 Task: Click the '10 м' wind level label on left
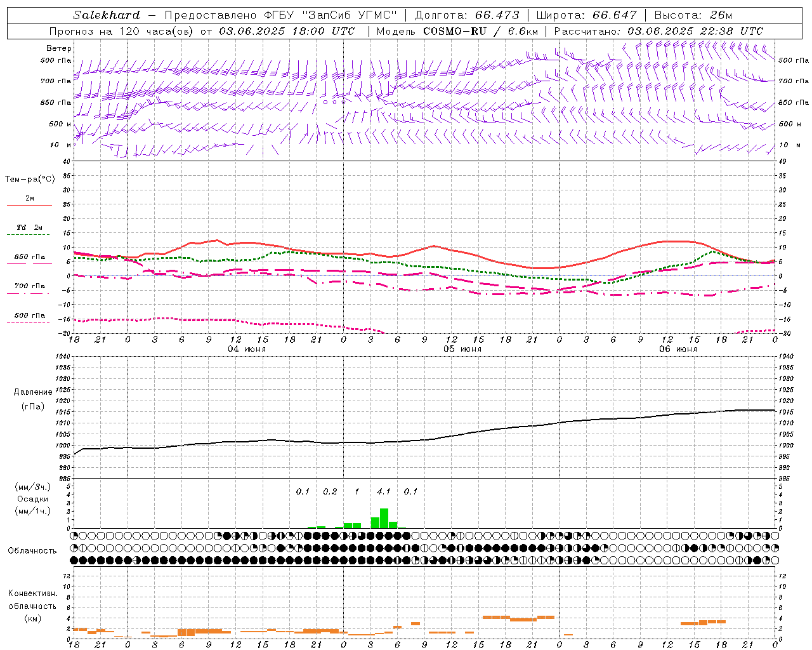point(61,145)
